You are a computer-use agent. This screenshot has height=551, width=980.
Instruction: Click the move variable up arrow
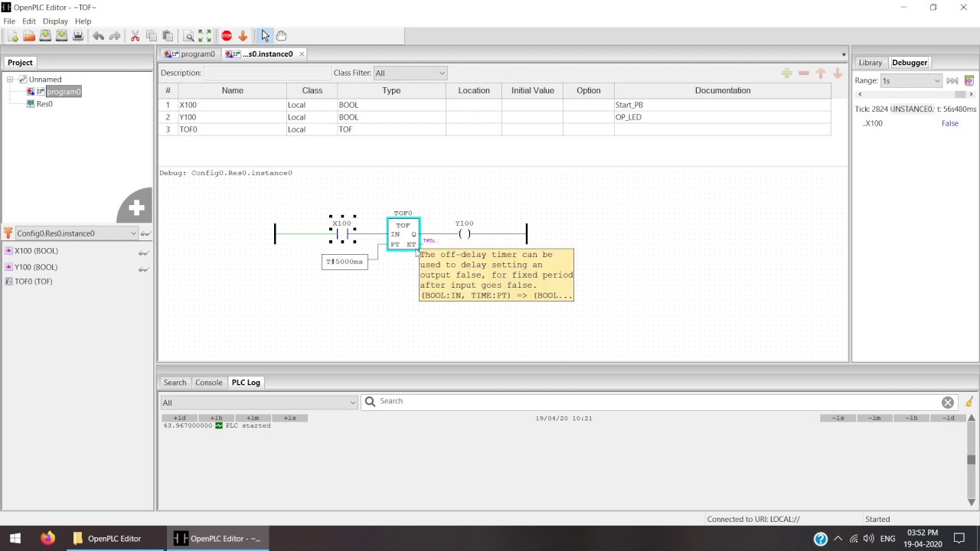pyautogui.click(x=821, y=73)
